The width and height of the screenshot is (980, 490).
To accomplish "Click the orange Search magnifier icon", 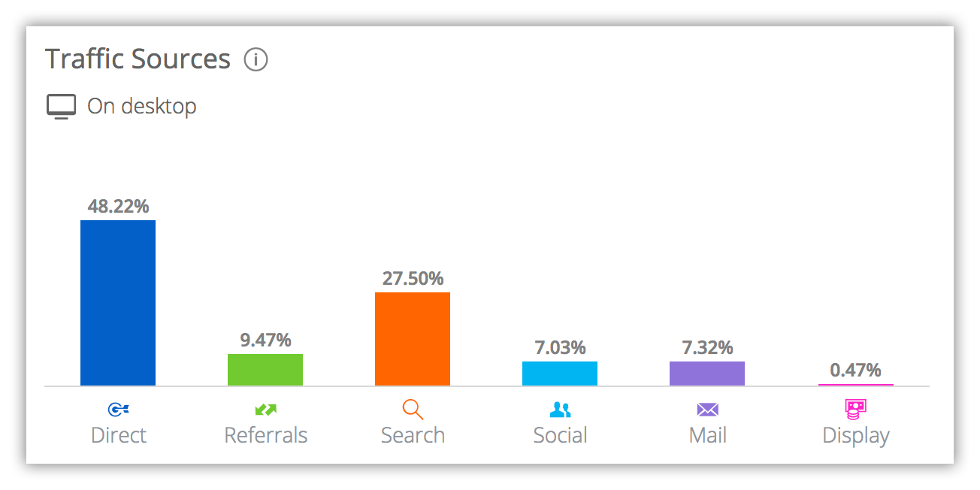I will pyautogui.click(x=413, y=410).
